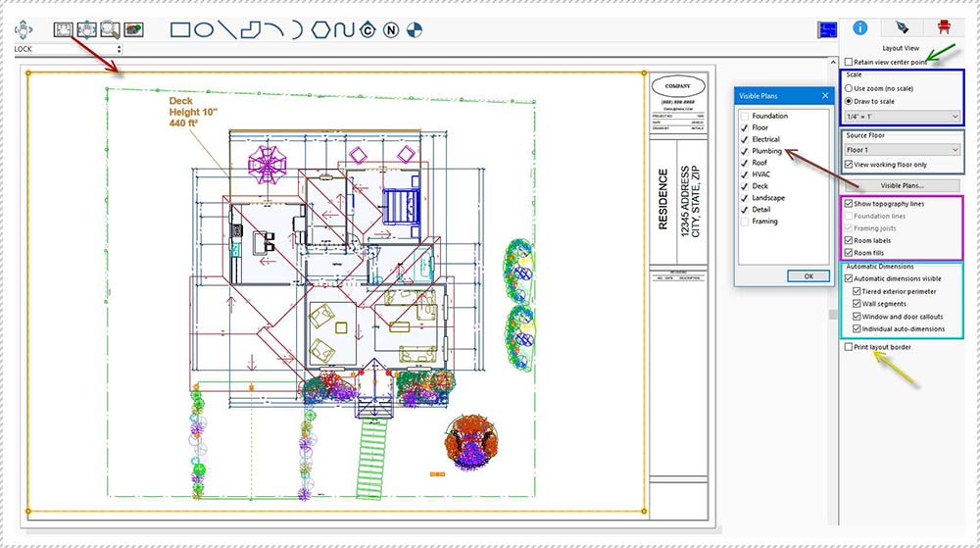Activate the magnifier zoom view tool
This screenshot has width=980, height=548.
click(110, 29)
